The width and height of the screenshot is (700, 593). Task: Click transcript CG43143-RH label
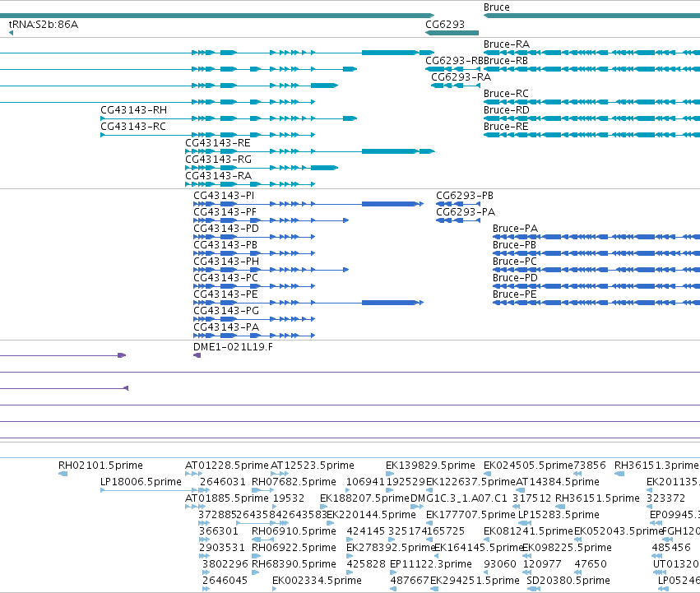134,110
